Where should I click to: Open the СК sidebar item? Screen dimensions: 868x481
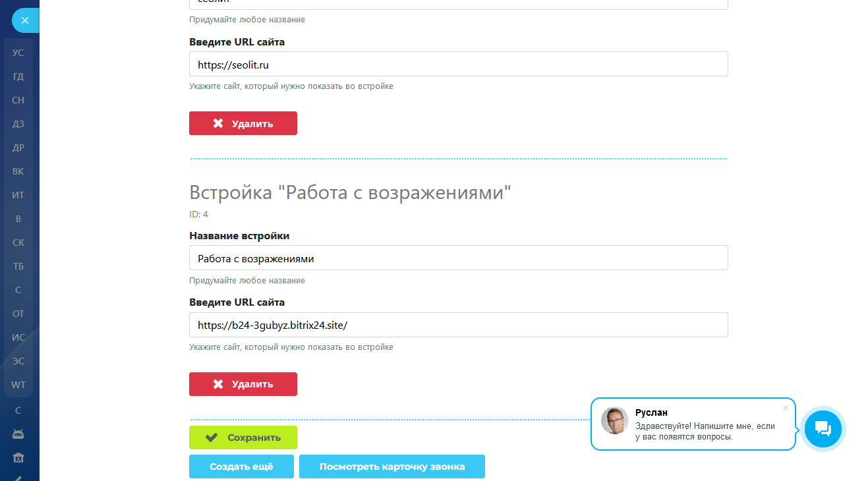[x=18, y=242]
